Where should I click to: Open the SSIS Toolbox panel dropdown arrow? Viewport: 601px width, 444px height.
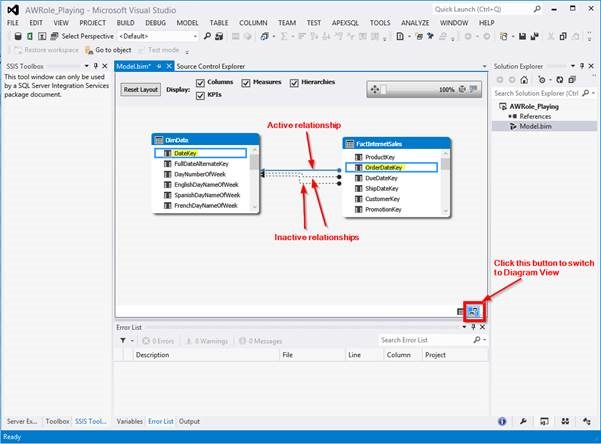pyautogui.click(x=87, y=66)
